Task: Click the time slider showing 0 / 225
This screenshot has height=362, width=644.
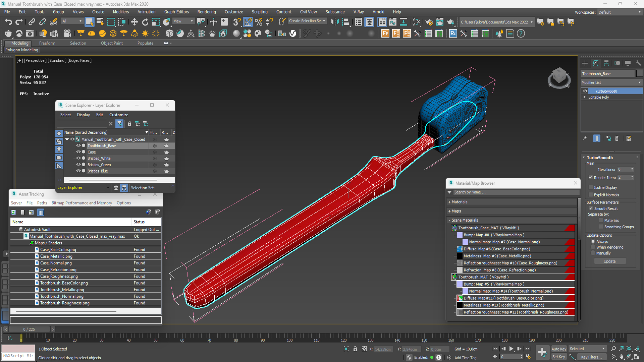Action: (29, 329)
